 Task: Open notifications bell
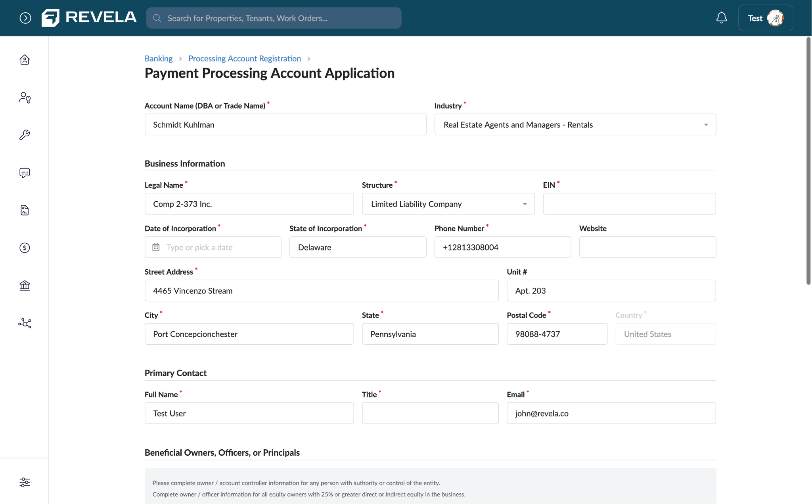[721, 18]
